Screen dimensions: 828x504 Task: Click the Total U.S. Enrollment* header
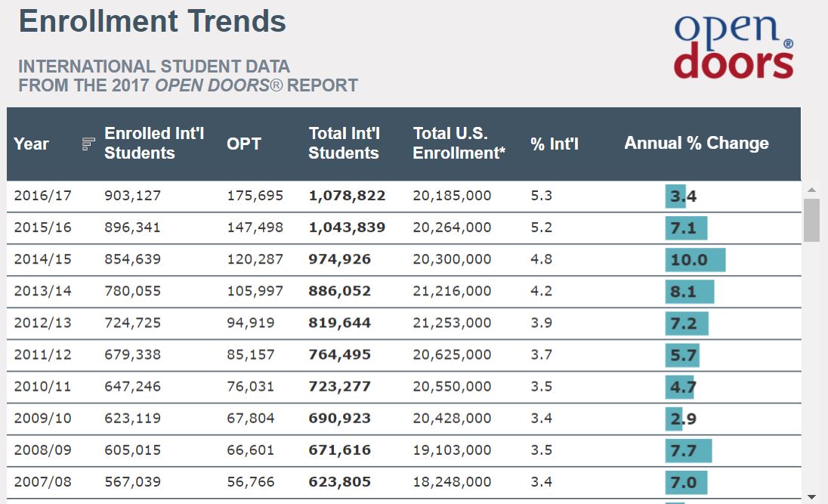[x=459, y=144]
